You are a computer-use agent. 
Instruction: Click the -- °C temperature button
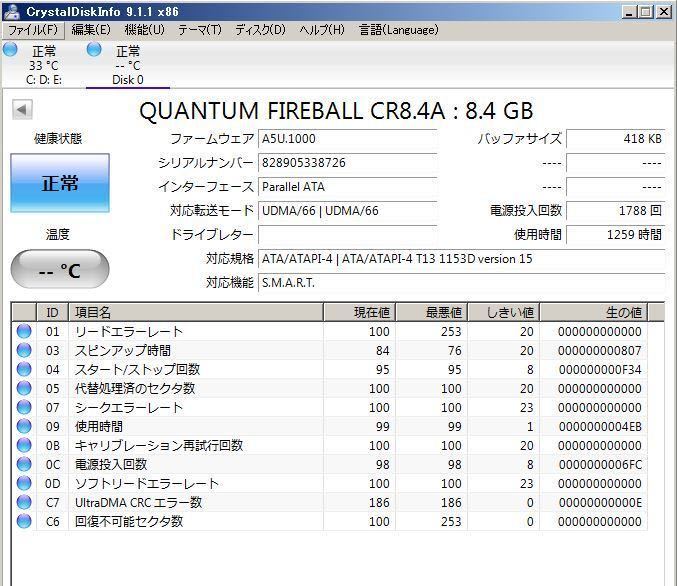[60, 269]
